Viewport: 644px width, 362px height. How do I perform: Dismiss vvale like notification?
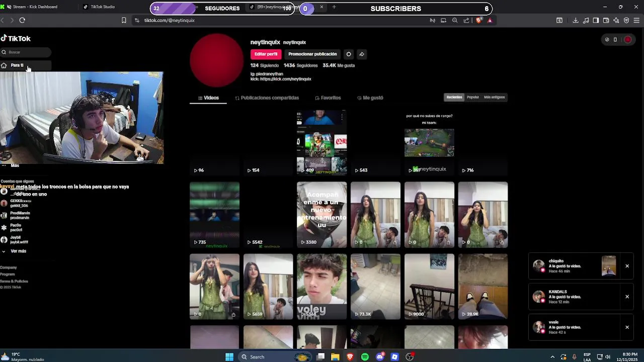pos(627,327)
